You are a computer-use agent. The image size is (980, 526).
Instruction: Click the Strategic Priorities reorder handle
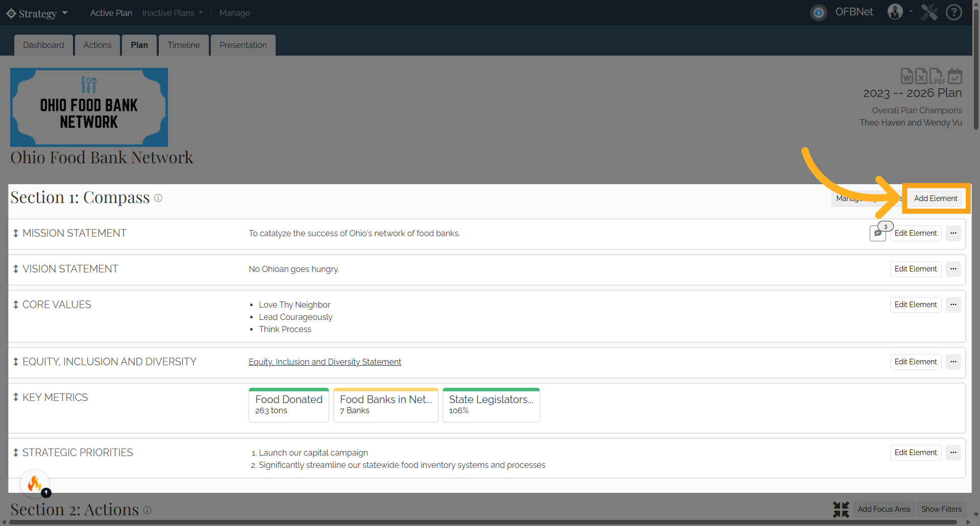tap(16, 453)
